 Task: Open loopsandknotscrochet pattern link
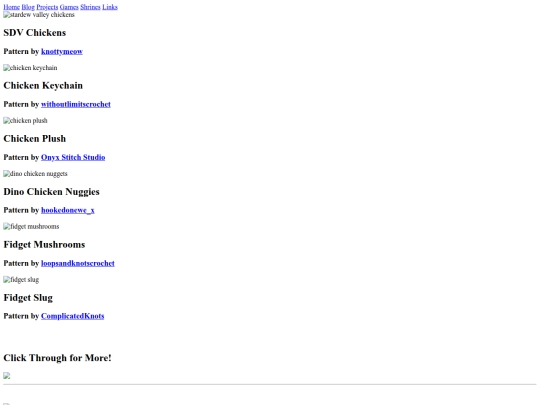(x=77, y=263)
